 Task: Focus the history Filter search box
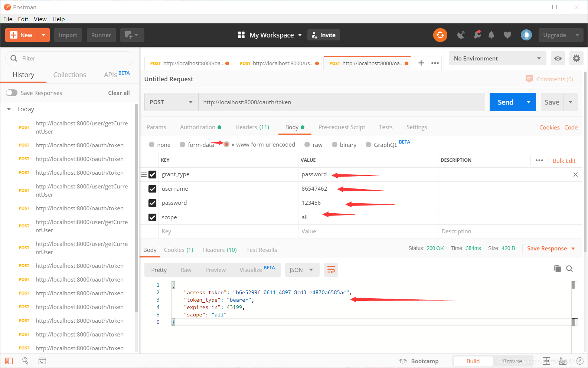click(70, 58)
